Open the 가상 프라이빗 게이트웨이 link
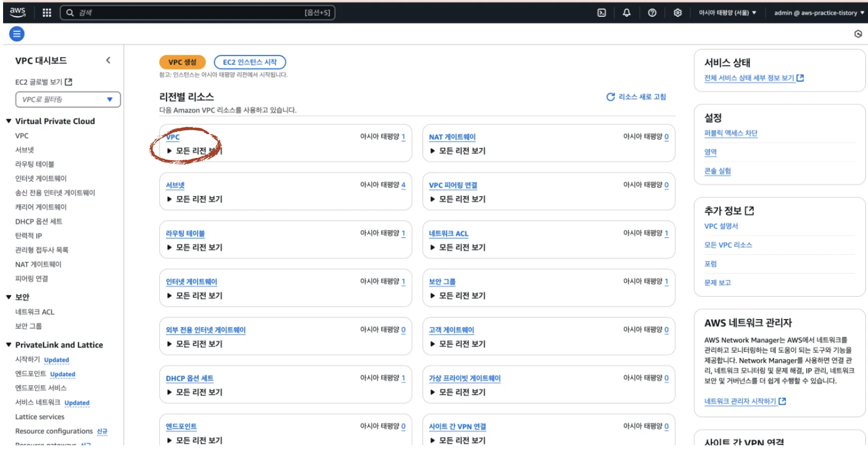The width and height of the screenshot is (868, 452). click(465, 378)
